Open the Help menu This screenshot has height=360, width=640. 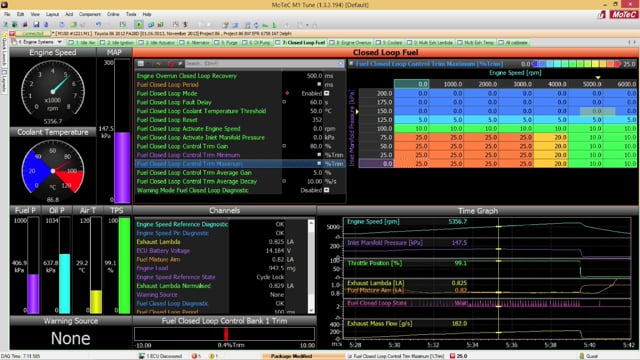(147, 14)
